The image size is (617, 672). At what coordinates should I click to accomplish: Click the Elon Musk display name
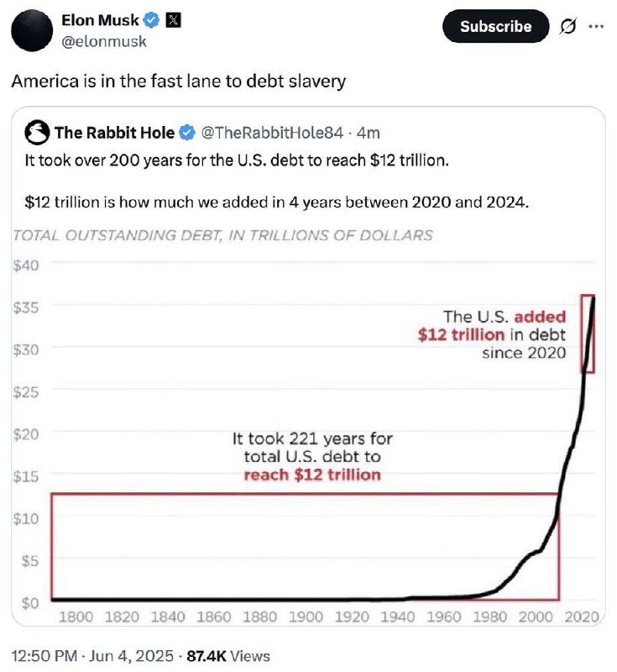[x=100, y=20]
